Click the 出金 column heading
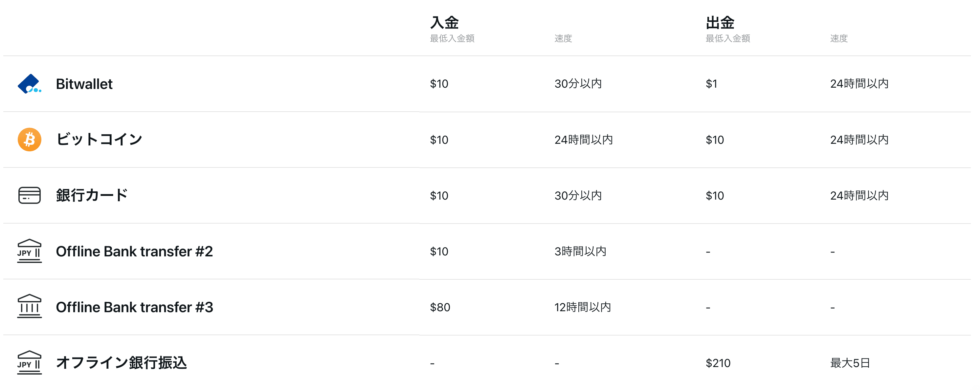This screenshot has width=980, height=390. (x=720, y=22)
